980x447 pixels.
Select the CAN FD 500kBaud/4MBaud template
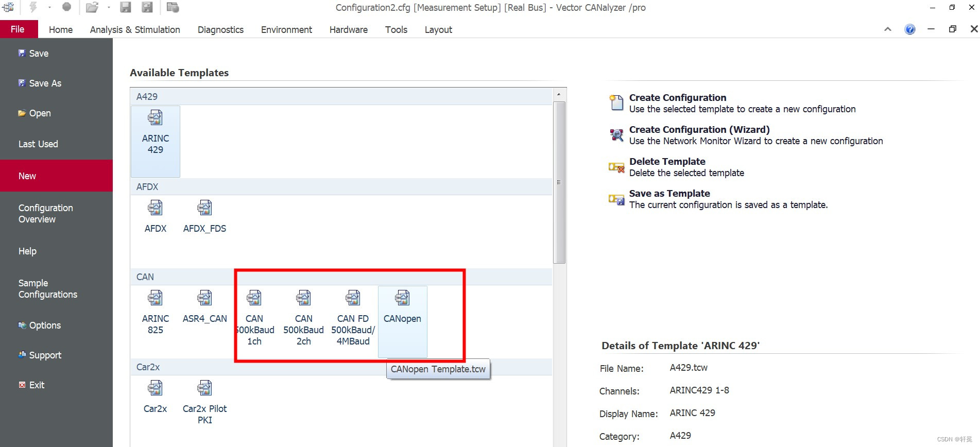(353, 318)
